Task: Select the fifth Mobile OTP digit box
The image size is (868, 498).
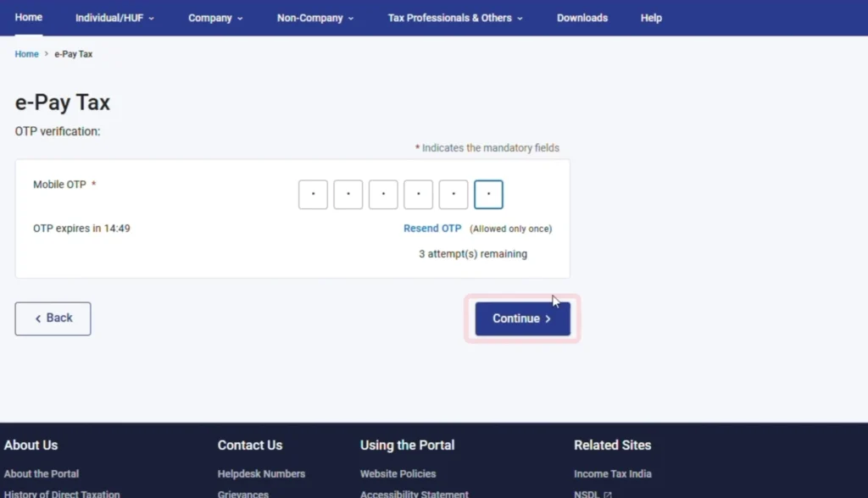Action: click(x=453, y=194)
